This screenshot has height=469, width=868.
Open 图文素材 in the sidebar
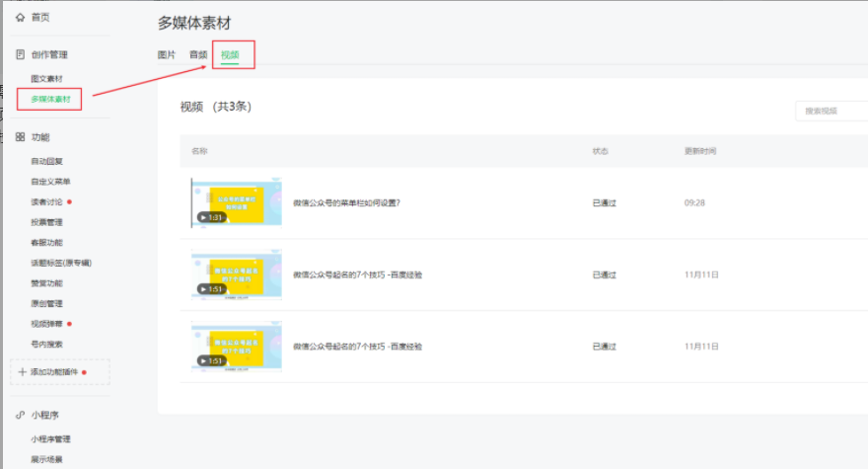46,78
